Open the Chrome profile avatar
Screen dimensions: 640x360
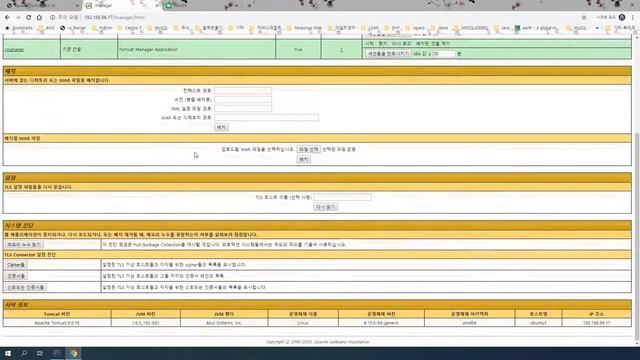coord(622,17)
